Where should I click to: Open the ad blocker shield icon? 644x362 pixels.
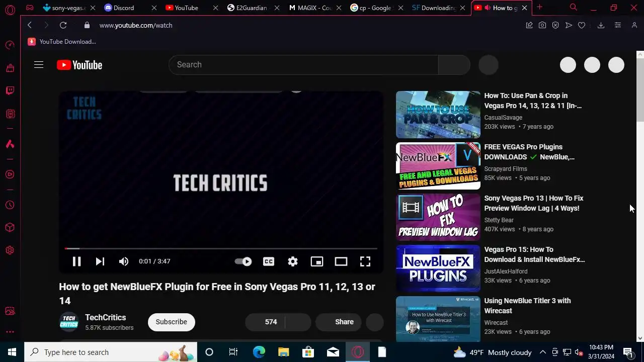tap(555, 25)
